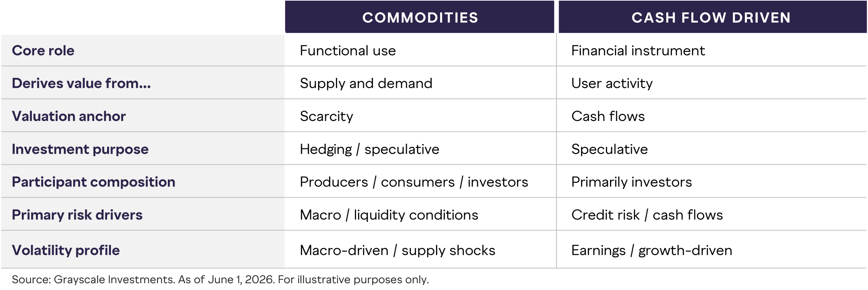Select the Macro-driven / supply shocks cell
The width and height of the screenshot is (868, 290).
tap(398, 250)
